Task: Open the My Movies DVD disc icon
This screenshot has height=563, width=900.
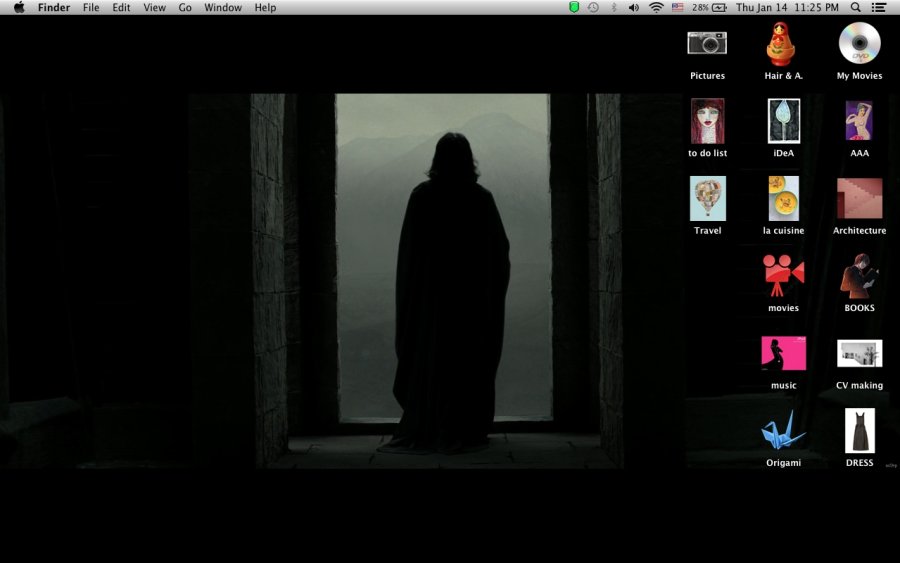Action: [859, 43]
